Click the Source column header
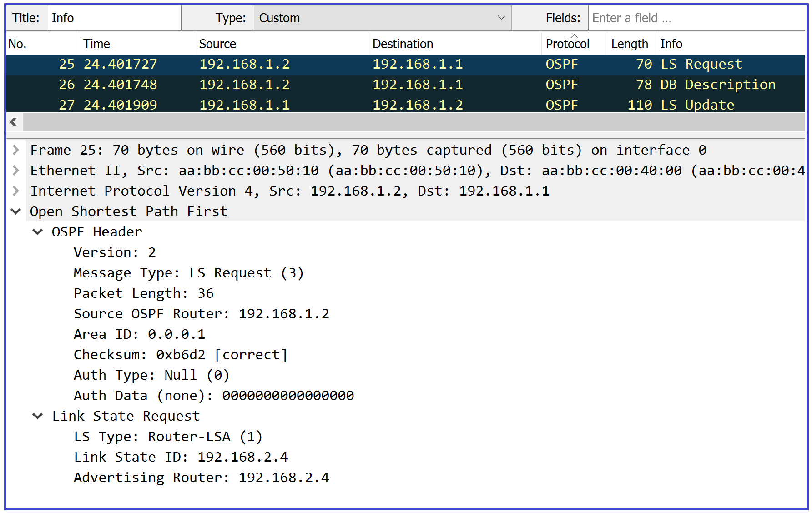 coord(217,43)
